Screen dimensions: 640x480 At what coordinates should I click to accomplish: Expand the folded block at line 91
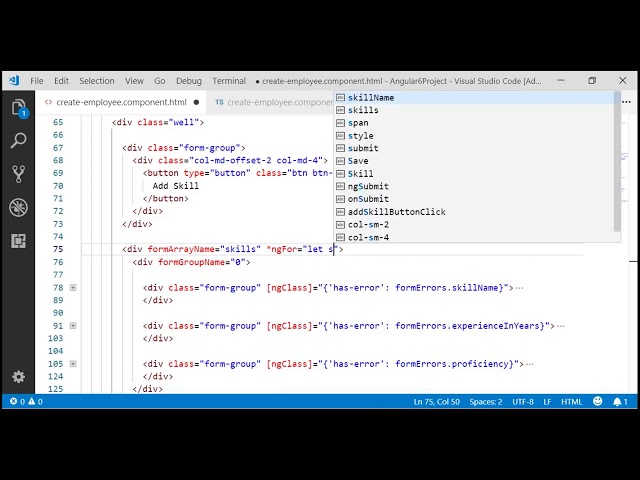coord(73,326)
